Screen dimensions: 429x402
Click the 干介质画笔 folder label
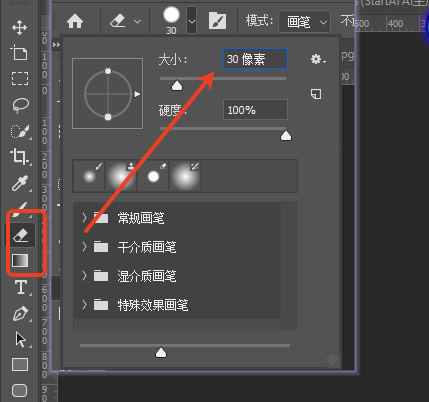[147, 247]
